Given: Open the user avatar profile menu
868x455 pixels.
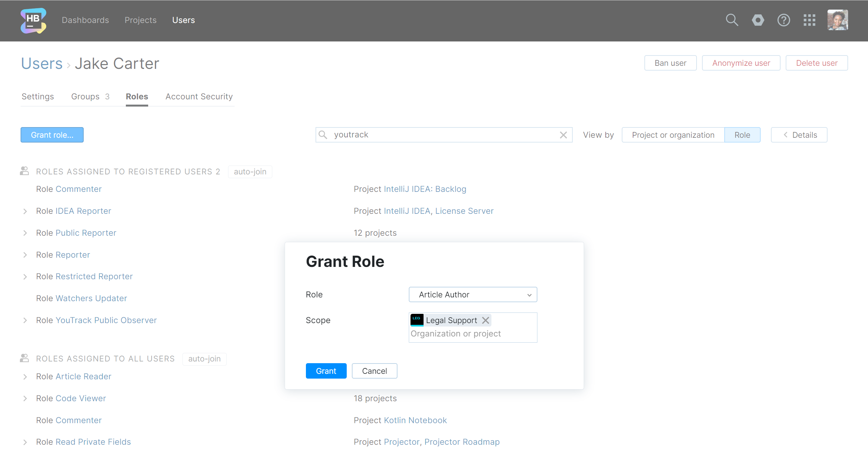Looking at the screenshot, I should pyautogui.click(x=837, y=20).
